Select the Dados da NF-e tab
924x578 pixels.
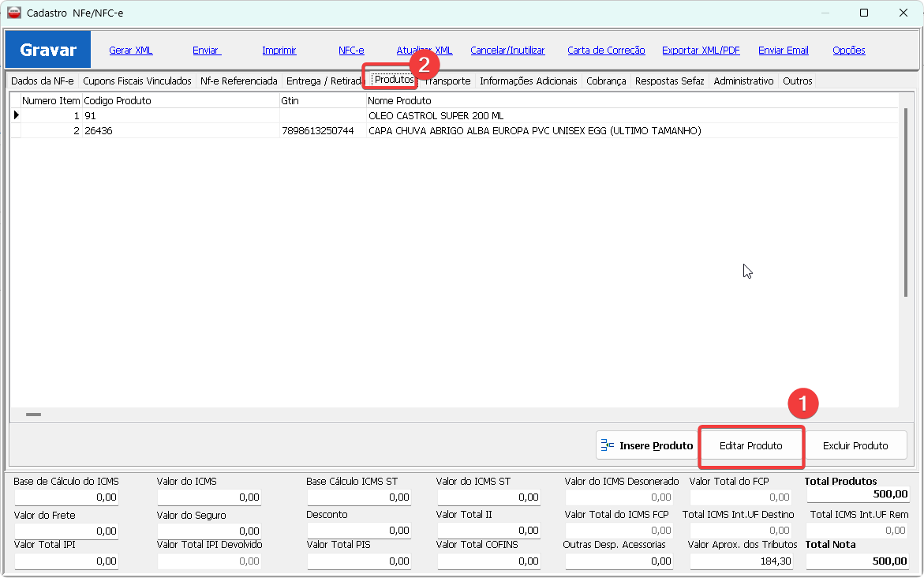[42, 81]
